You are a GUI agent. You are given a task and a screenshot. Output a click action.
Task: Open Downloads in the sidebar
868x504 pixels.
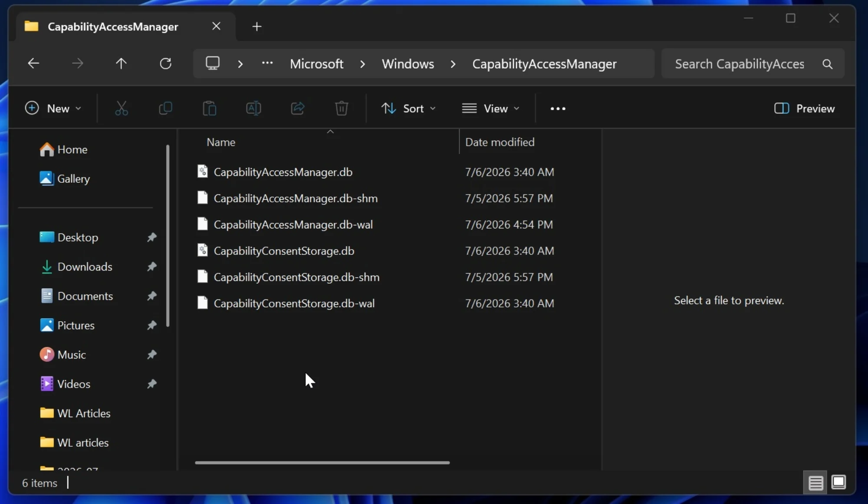click(76, 267)
